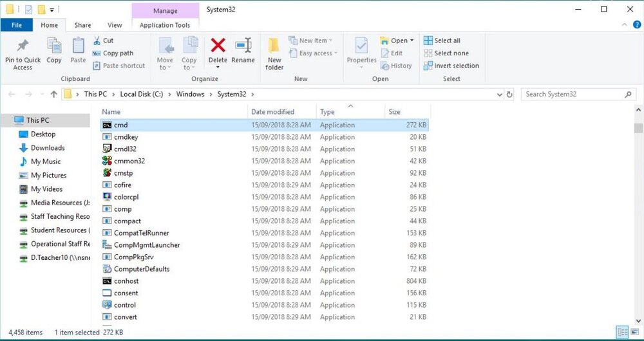Select My Videos in navigation pane

click(46, 189)
